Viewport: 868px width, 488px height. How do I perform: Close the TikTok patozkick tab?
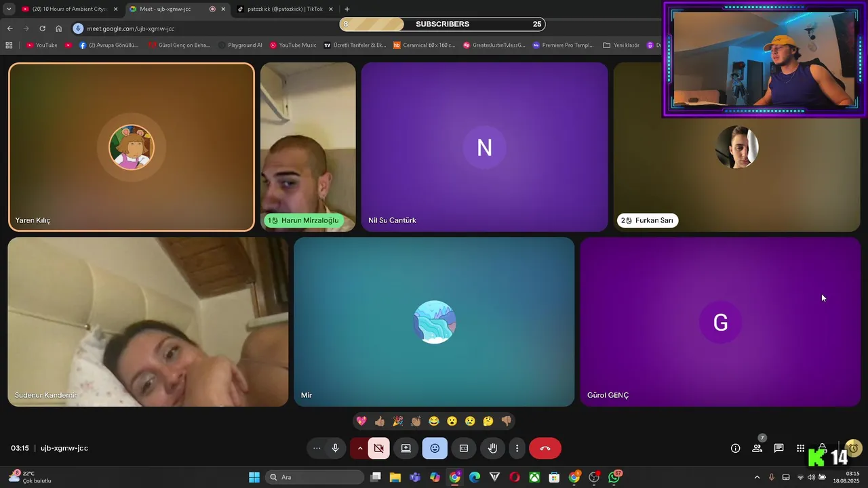pos(331,9)
